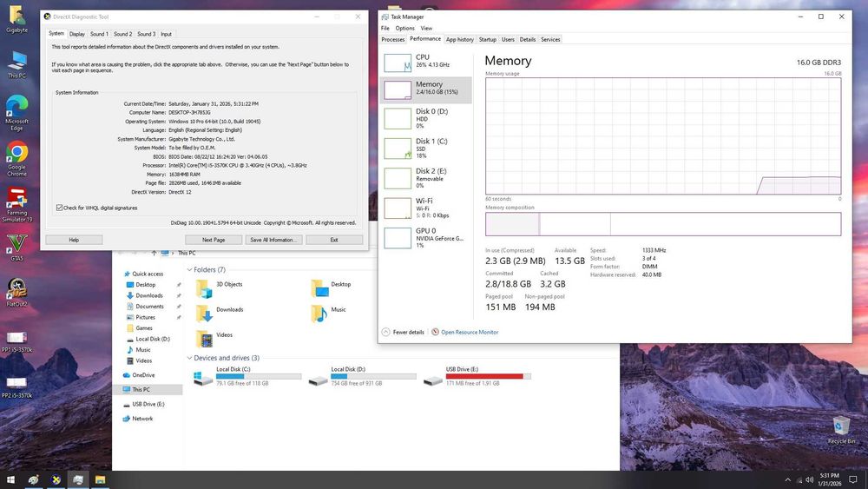868x489 pixels.
Task: Switch to the DirectX Diagnostic taskbar icon
Action: [56, 479]
